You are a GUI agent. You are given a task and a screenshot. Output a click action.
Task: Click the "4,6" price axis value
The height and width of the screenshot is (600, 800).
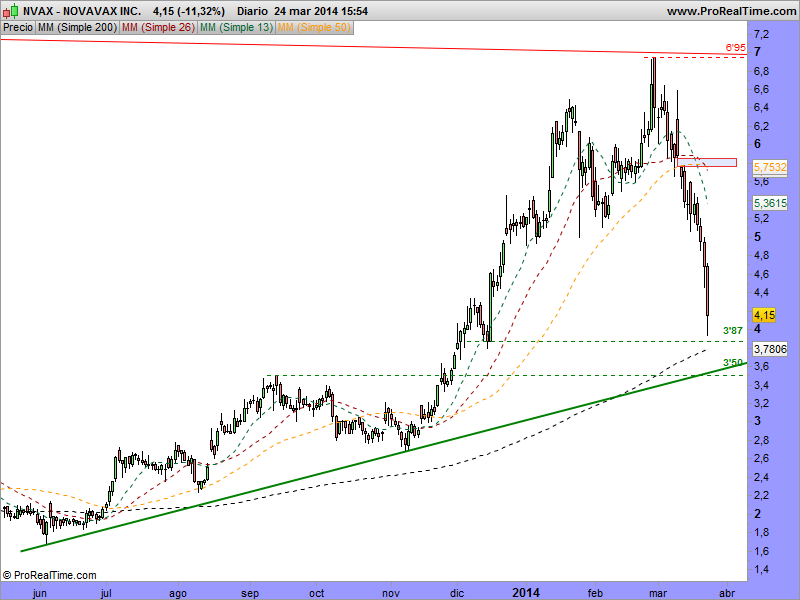click(762, 274)
